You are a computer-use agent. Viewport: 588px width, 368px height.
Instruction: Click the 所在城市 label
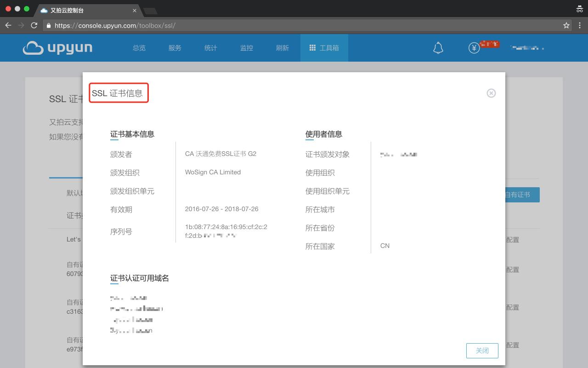pos(320,209)
